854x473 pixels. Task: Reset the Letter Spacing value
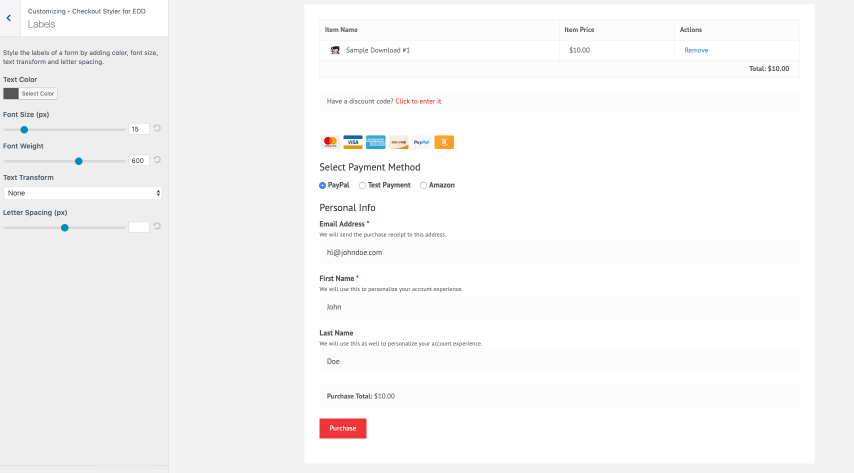[x=157, y=227]
